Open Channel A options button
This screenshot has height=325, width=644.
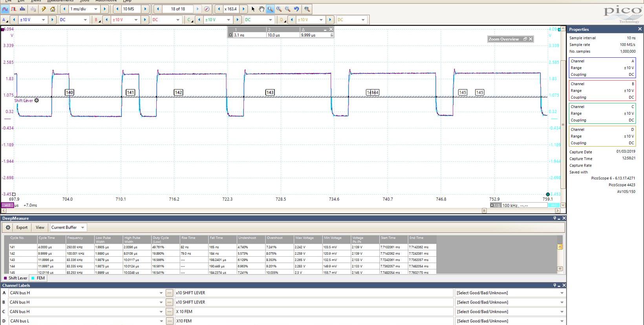pos(5,20)
